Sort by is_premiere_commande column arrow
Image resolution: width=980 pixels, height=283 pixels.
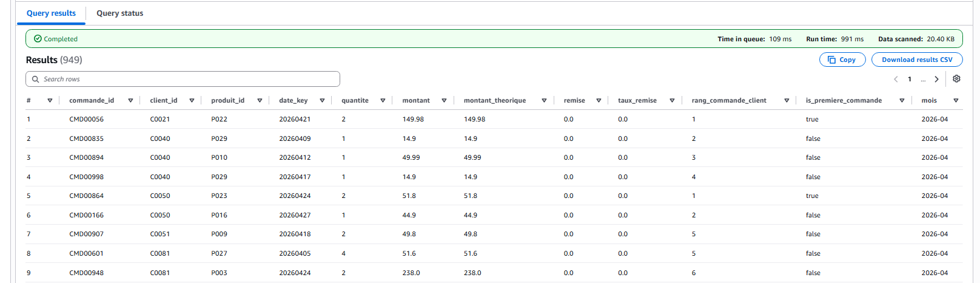pos(902,101)
